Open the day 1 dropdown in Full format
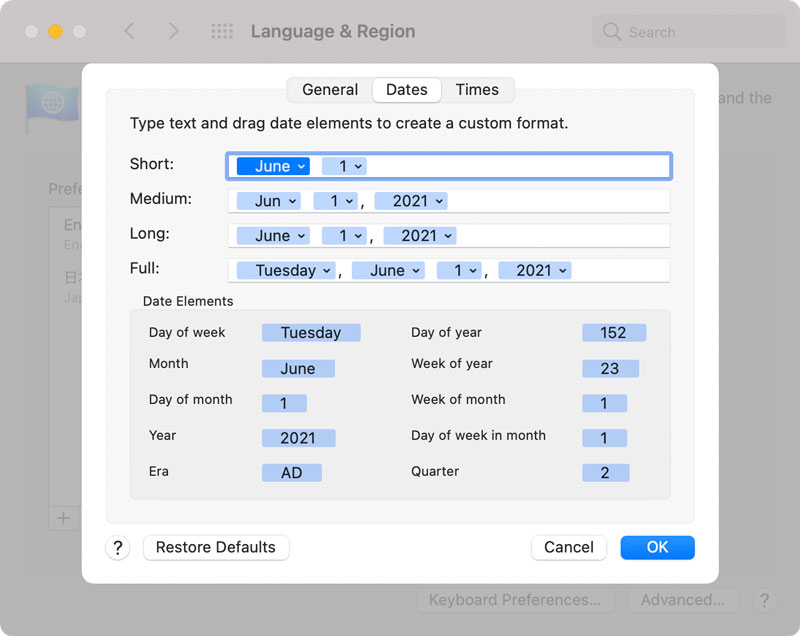Viewport: 800px width, 636px height. tap(459, 270)
